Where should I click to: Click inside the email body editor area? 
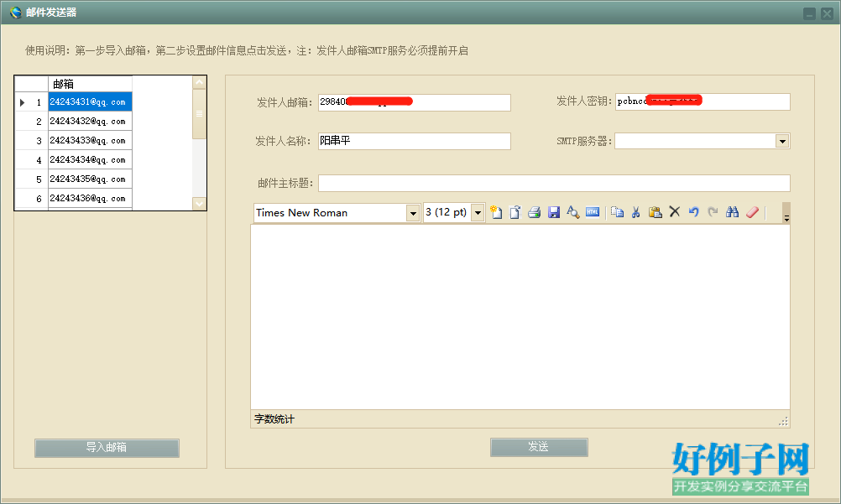click(520, 317)
